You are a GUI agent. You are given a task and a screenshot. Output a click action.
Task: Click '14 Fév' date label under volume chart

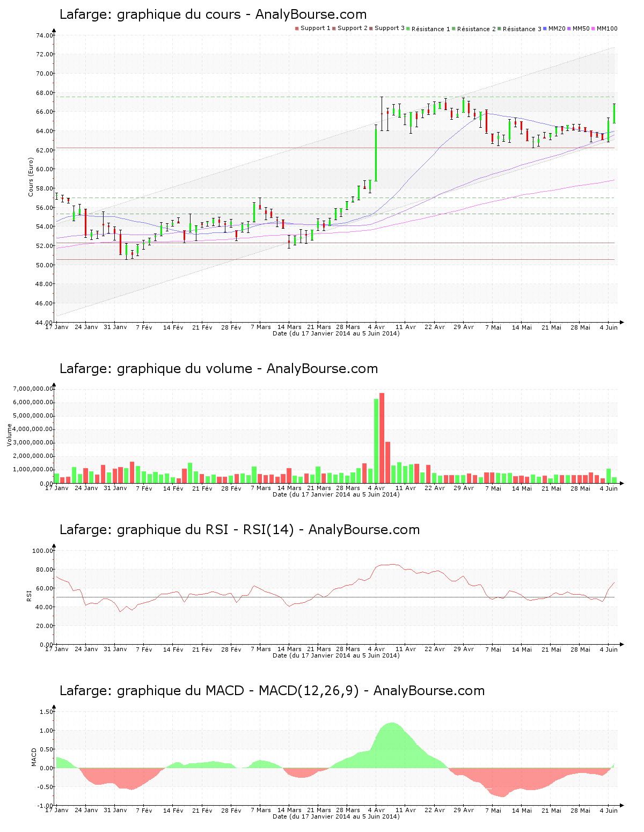[x=173, y=488]
